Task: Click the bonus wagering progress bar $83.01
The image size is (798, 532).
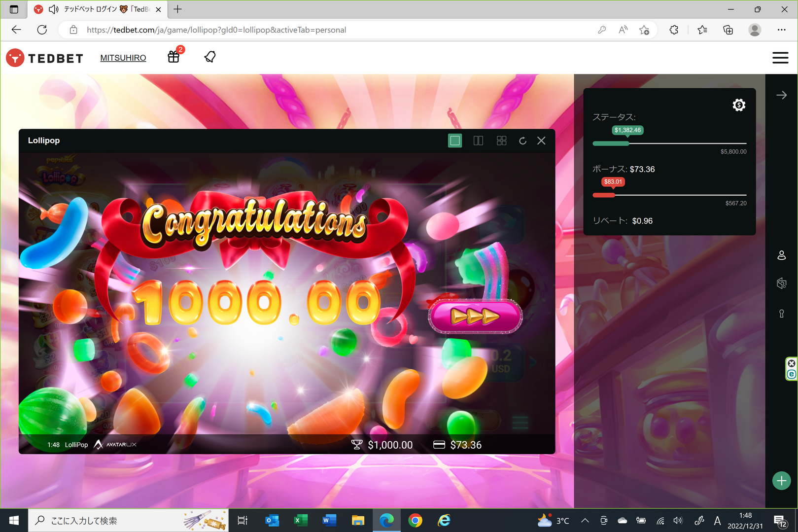Action: [x=669, y=195]
